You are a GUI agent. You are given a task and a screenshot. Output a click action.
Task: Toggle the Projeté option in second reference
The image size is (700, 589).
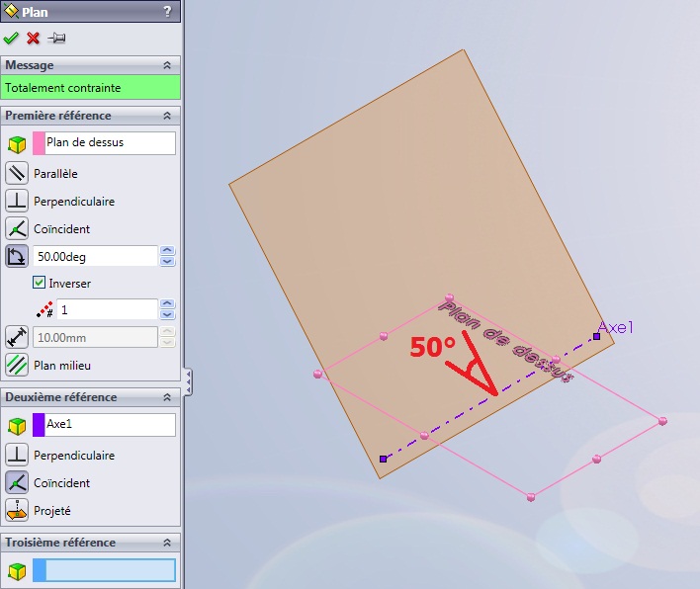point(17,510)
